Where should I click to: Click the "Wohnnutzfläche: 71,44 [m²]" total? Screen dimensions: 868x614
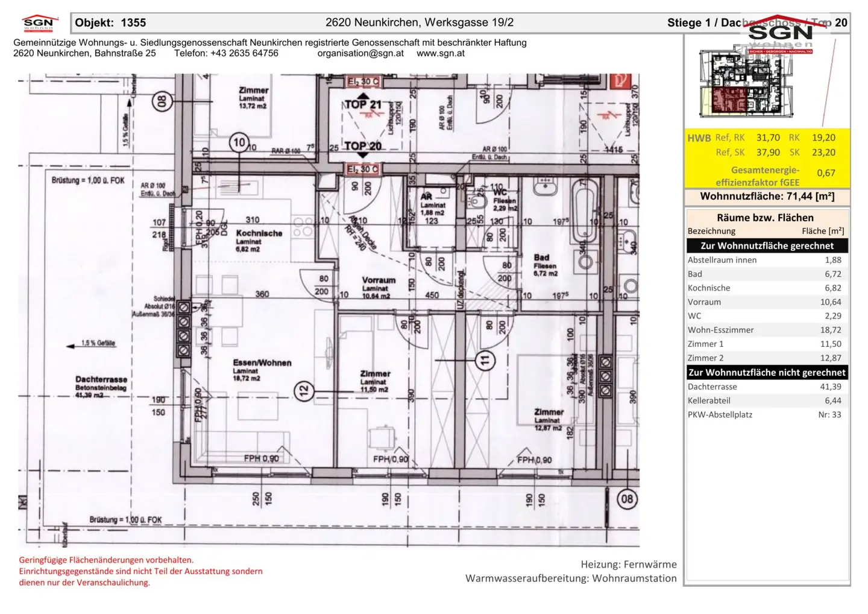767,197
